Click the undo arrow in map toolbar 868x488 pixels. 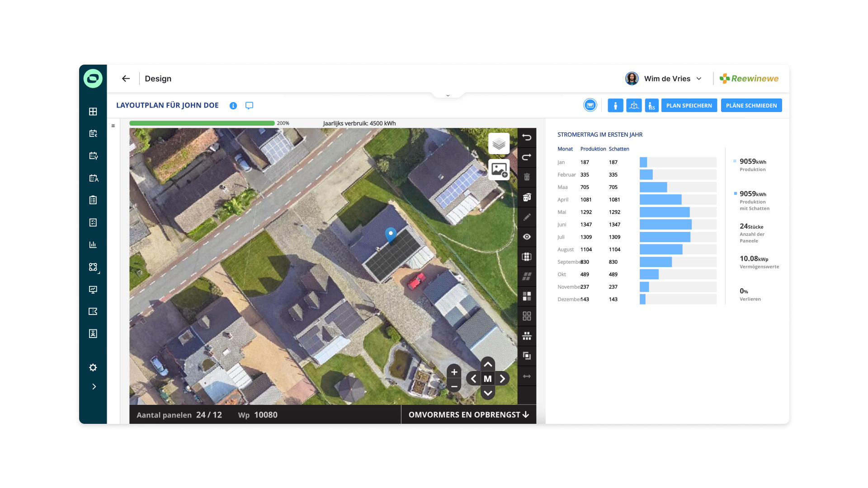click(x=527, y=137)
